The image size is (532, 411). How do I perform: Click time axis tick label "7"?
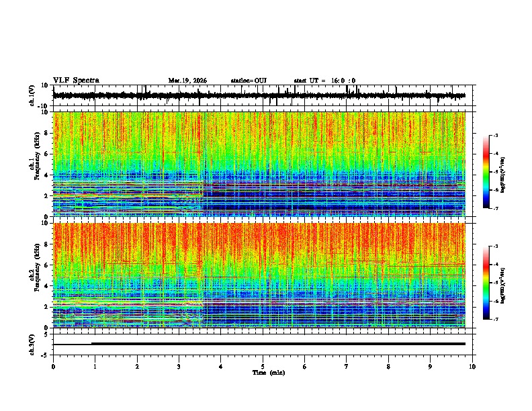pos(347,367)
